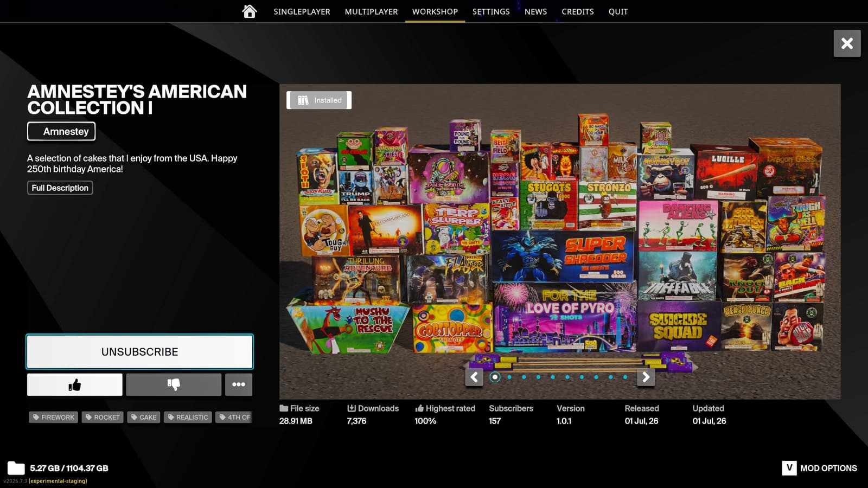
Task: Click the Installed library badge
Action: point(319,100)
